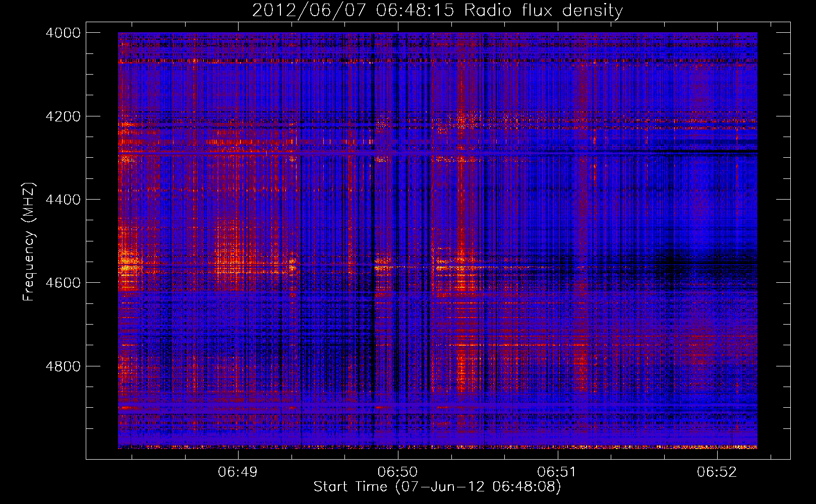This screenshot has width=816, height=504.
Task: Click the frequency axis label '4200'
Action: point(63,116)
